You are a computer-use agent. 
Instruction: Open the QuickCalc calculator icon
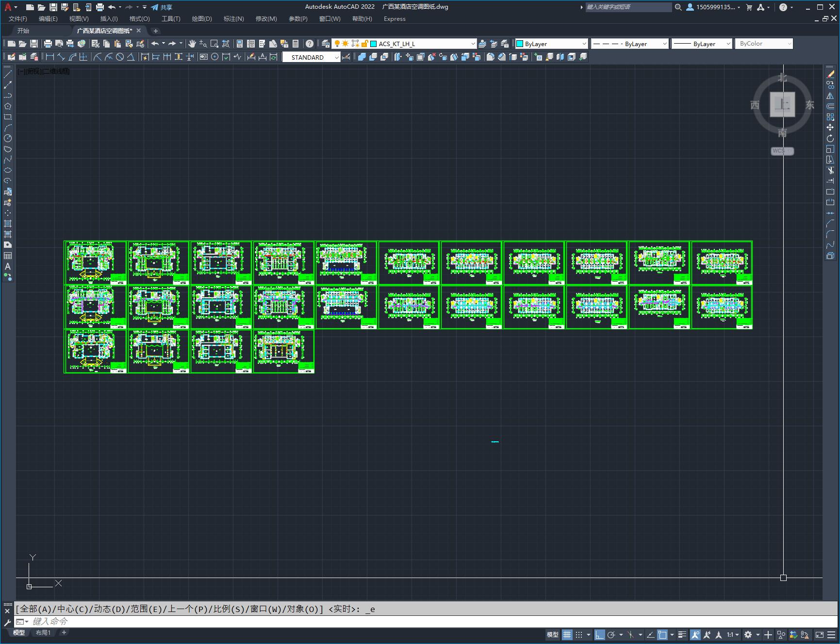[296, 44]
